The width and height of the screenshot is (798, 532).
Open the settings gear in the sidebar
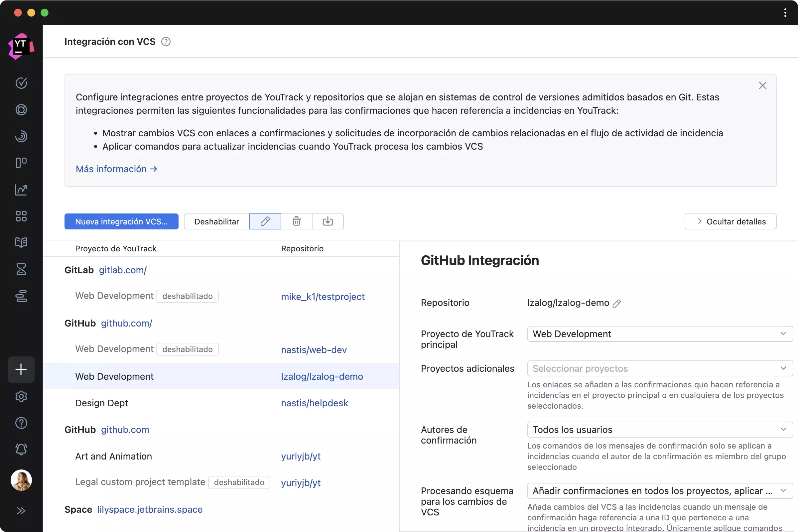click(x=21, y=396)
